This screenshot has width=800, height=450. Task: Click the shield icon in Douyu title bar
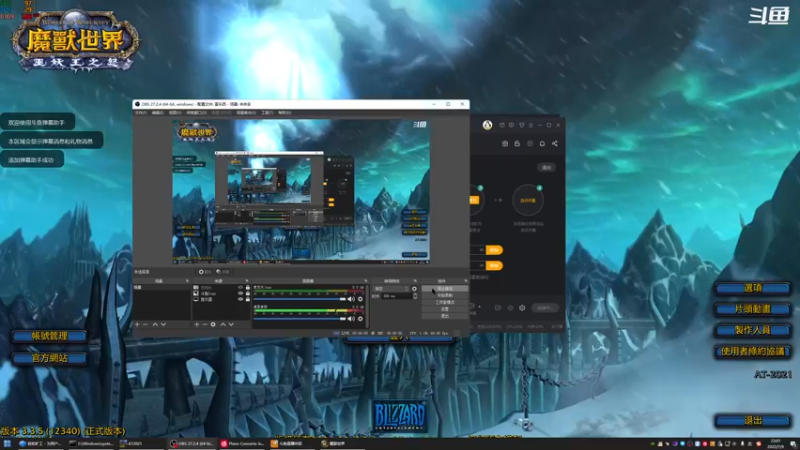521,125
